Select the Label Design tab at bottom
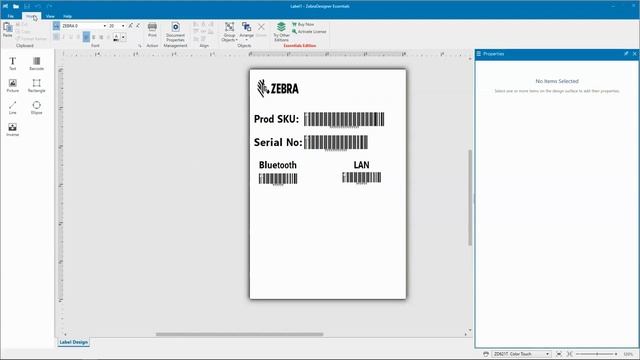 pyautogui.click(x=73, y=342)
